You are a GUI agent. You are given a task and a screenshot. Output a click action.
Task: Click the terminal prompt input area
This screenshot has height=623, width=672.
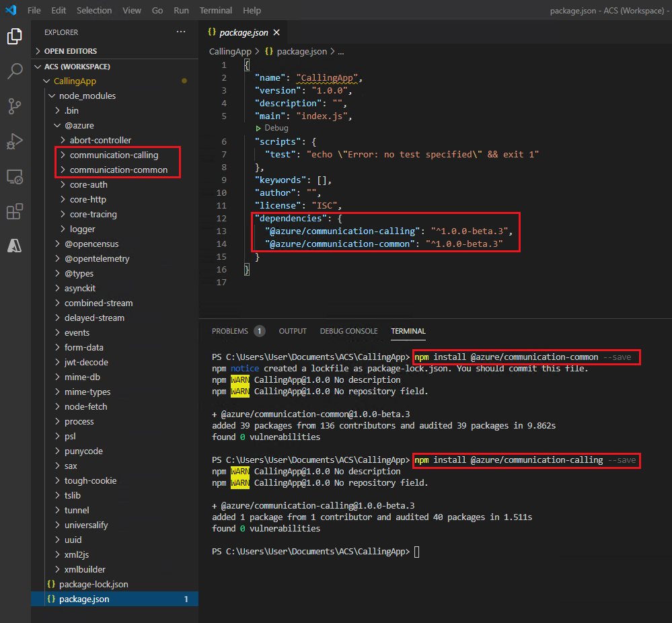coord(417,552)
